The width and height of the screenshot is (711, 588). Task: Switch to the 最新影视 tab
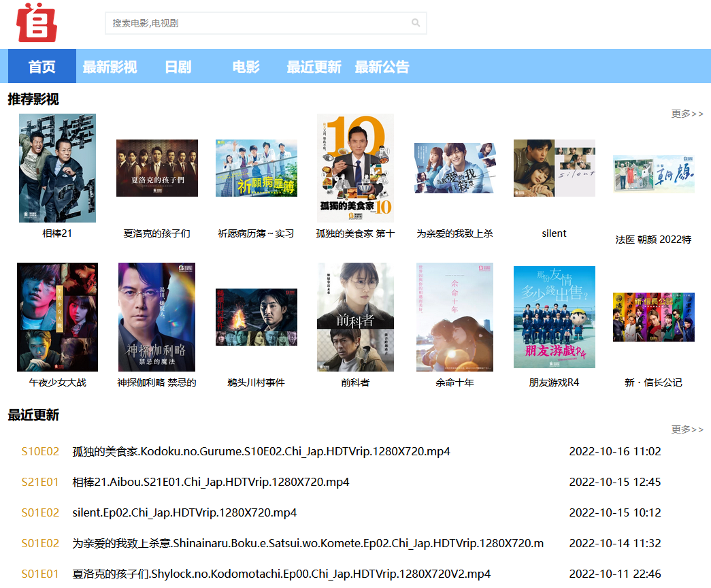[x=110, y=67]
